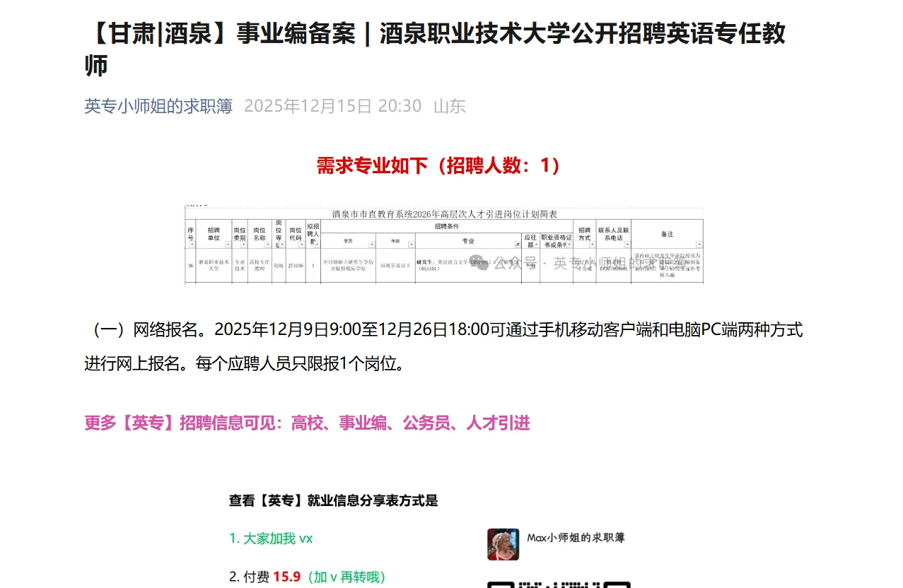Screen dimensions: 903x588
Task: Click the heading 查看【英专】就业信息分享表方式是
Action: pyautogui.click(x=332, y=500)
